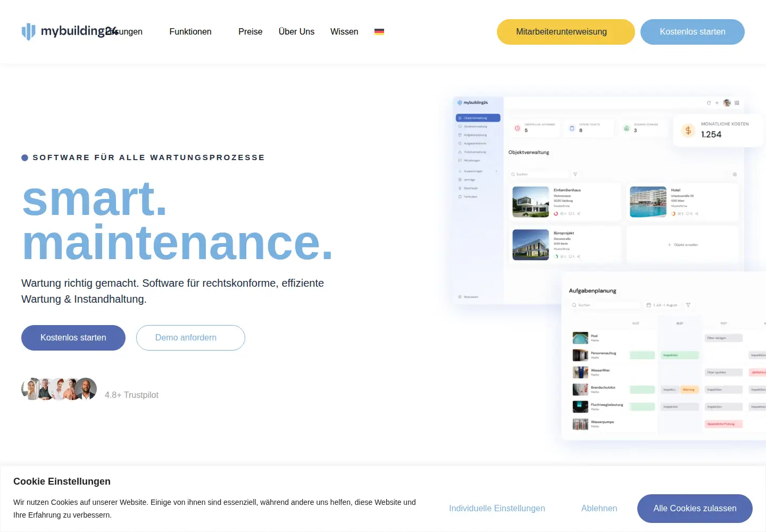
Task: Open the Wissen menu item
Action: click(x=344, y=32)
